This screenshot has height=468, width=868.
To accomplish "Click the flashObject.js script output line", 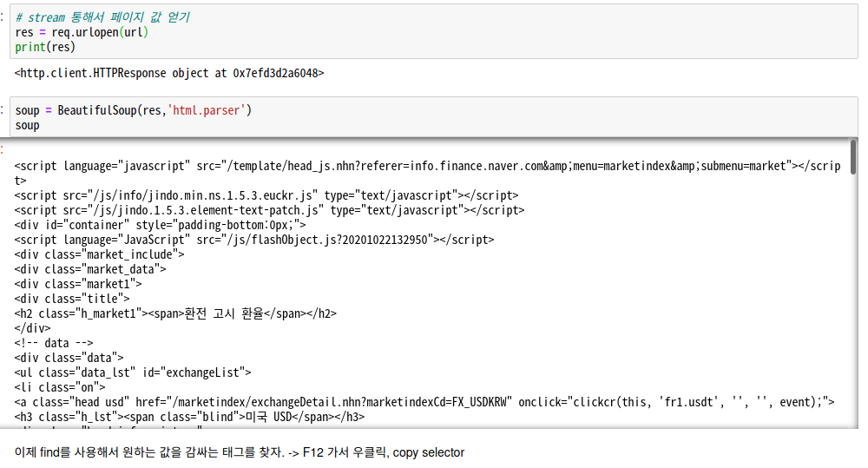I will [x=254, y=240].
